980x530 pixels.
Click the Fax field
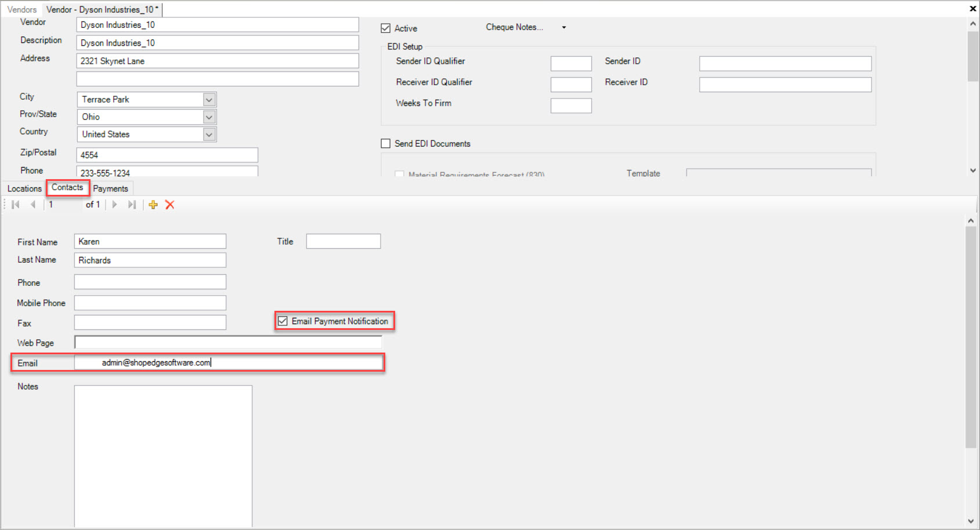[150, 322]
